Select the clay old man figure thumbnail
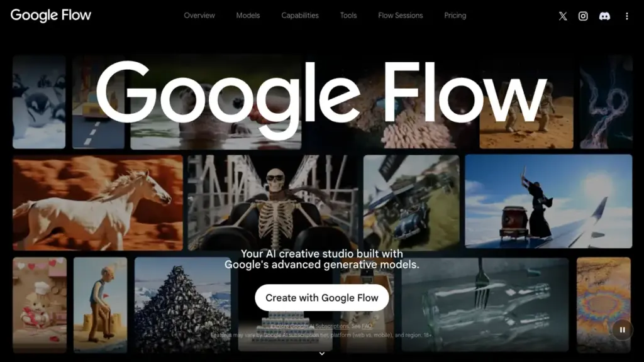 tap(100, 305)
